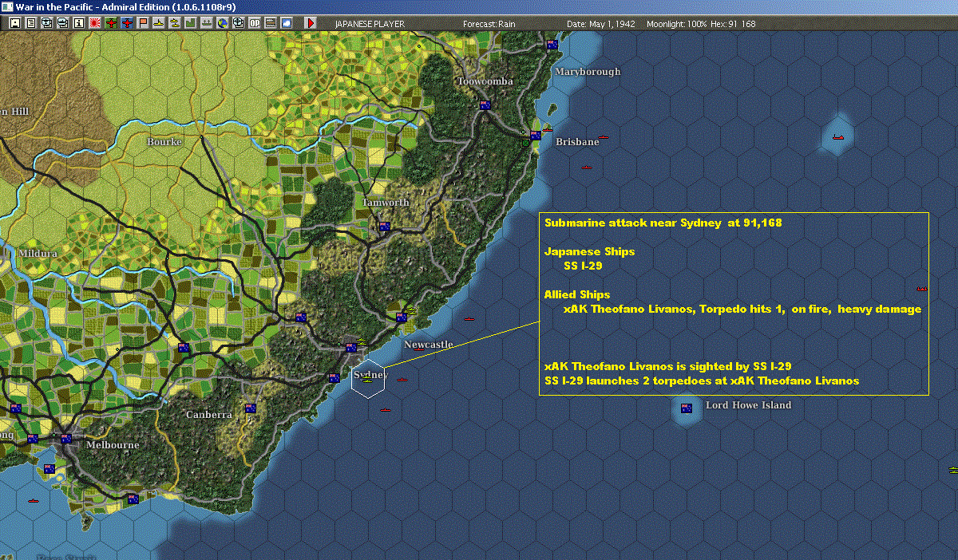This screenshot has width=958, height=560.
Task: Click the 'Torpedo hits 1, on fire' line
Action: click(x=742, y=309)
